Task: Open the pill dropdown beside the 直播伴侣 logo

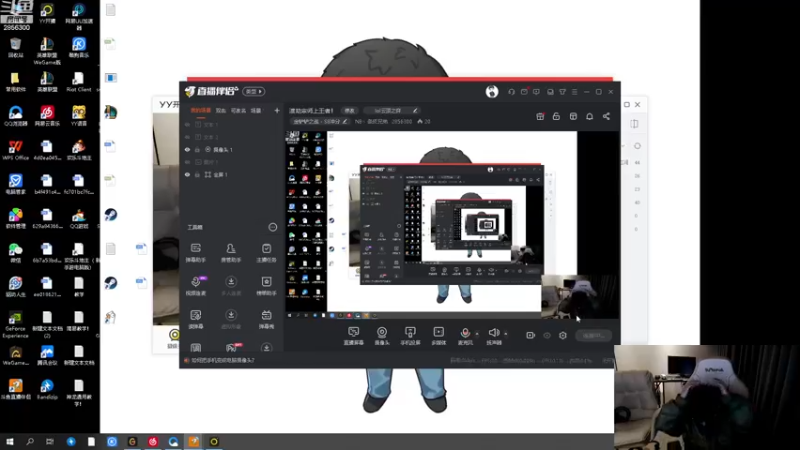Action: pyautogui.click(x=254, y=91)
